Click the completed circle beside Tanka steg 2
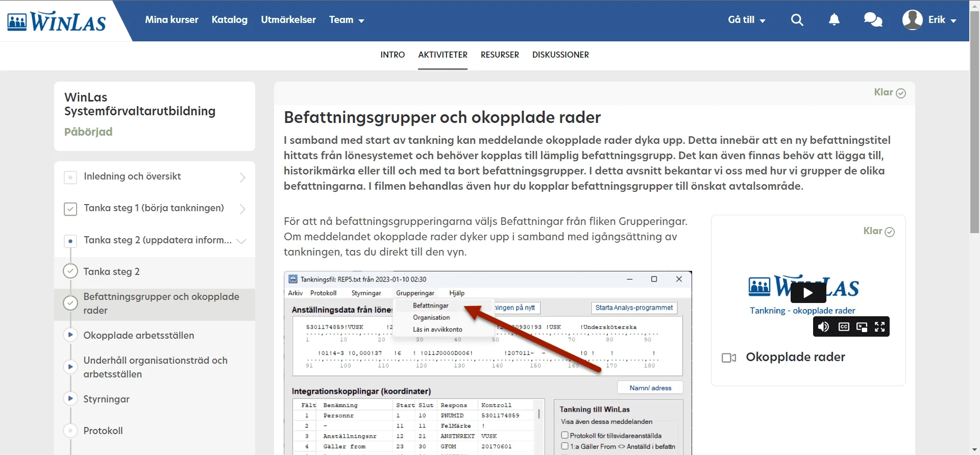This screenshot has width=980, height=455. pyautogui.click(x=70, y=271)
